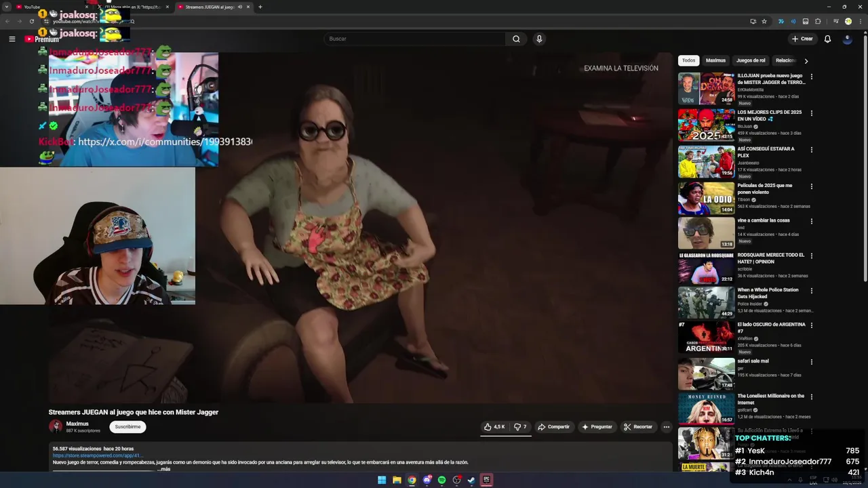Screen dimensions: 868x488
Task: Play the safari sale mal thumbnail
Action: pyautogui.click(x=706, y=373)
